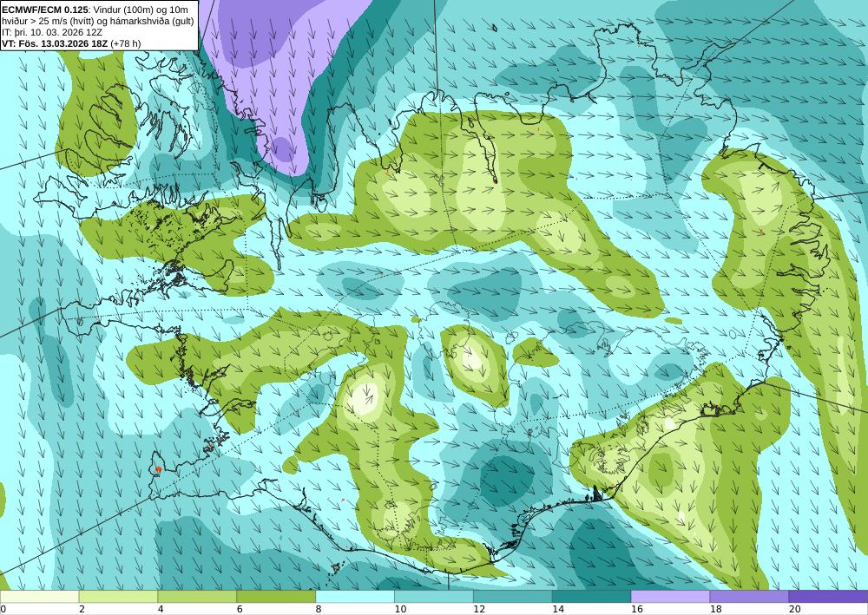Select the 10–12 light teal legend swatch
Screen dimensions: 868x615
(x=434, y=597)
